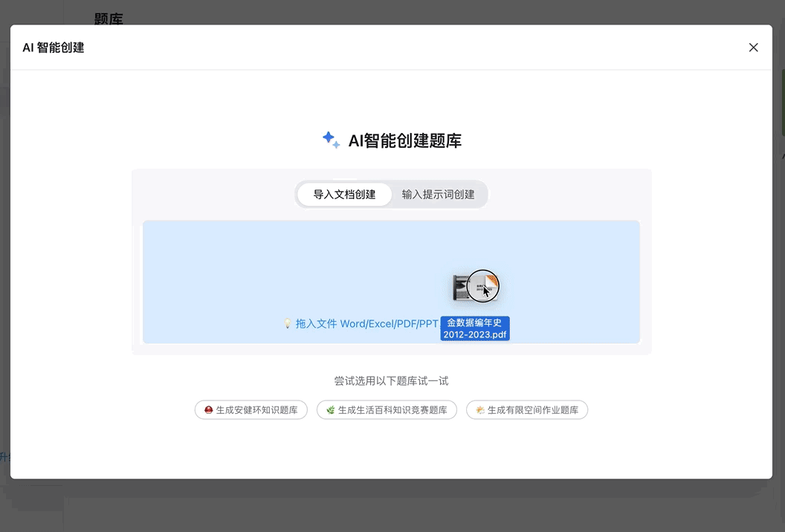
Task: Click the bee icon on the 有限空间 suggestion
Action: [x=479, y=409]
